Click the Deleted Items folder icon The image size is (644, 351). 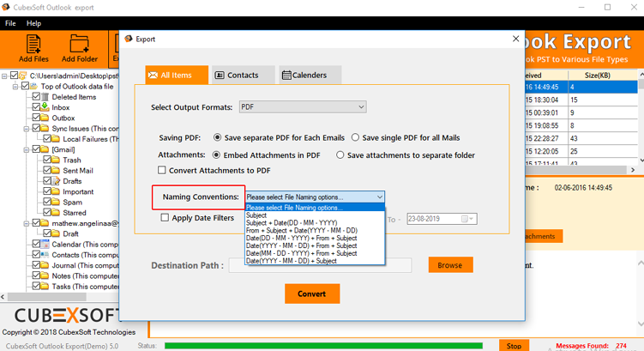(45, 97)
